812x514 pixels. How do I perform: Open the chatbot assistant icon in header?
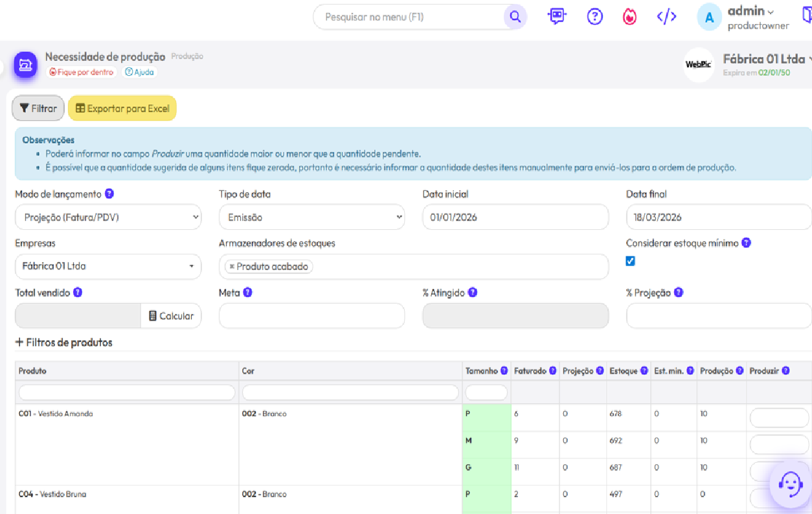556,17
